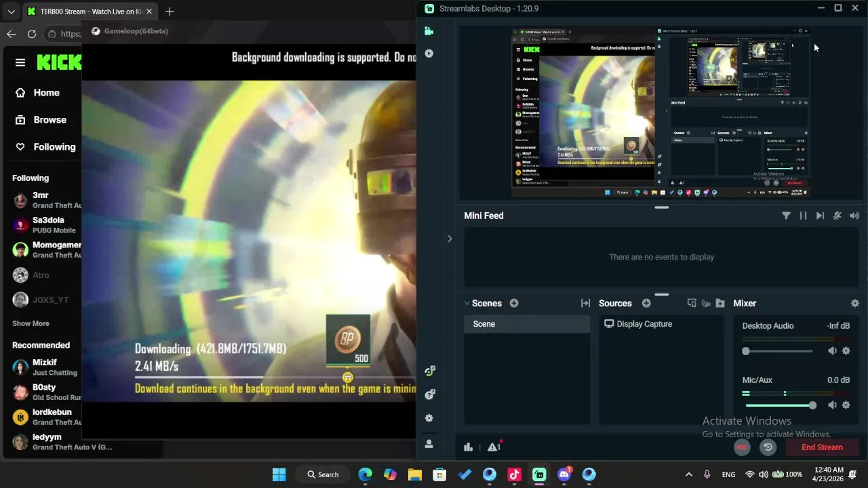
Task: Open Following in the Kick navigation menu
Action: click(x=45, y=146)
